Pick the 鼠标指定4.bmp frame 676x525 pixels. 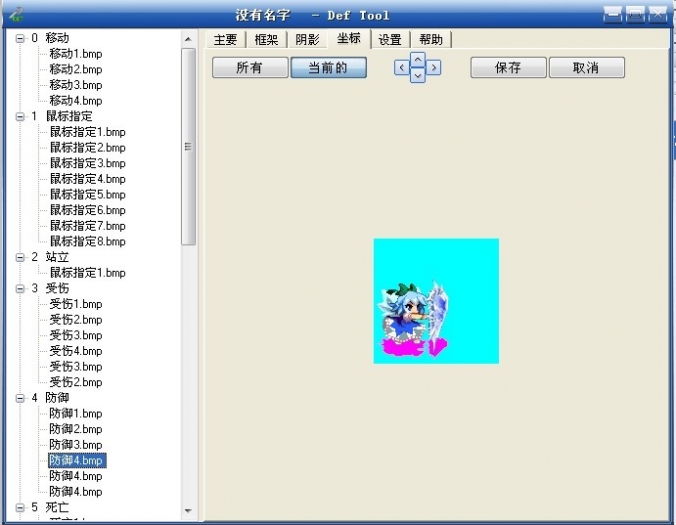88,179
